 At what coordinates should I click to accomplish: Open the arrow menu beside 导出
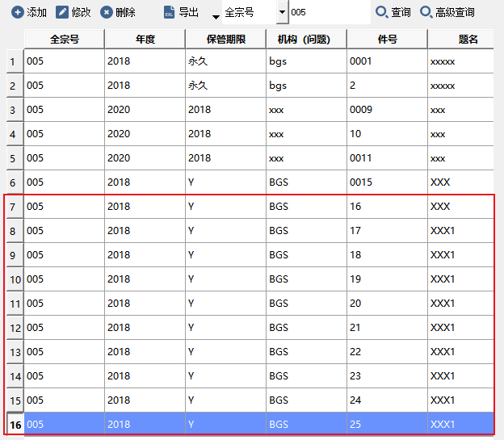pyautogui.click(x=216, y=17)
